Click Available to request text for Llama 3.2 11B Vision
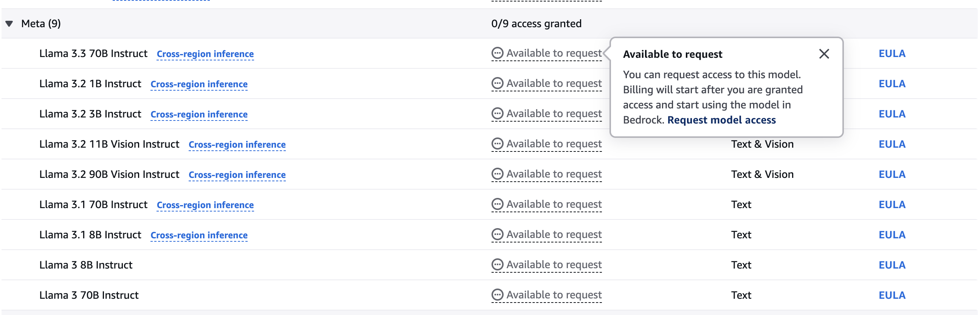980x315 pixels. (554, 144)
